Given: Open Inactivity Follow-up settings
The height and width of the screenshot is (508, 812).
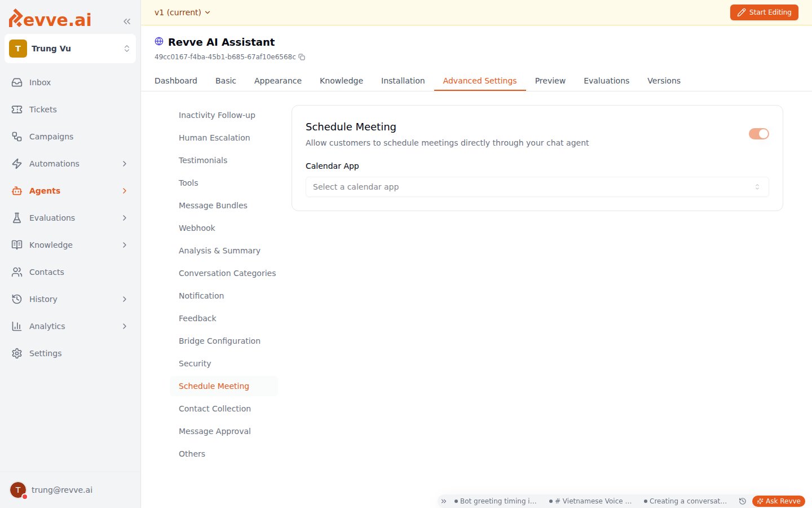Looking at the screenshot, I should click(x=224, y=115).
